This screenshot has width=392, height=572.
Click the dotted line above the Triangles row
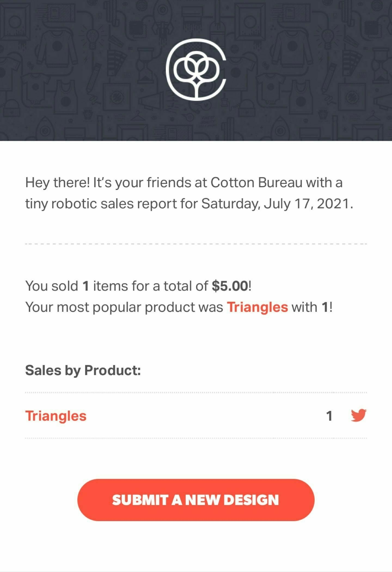[196, 392]
